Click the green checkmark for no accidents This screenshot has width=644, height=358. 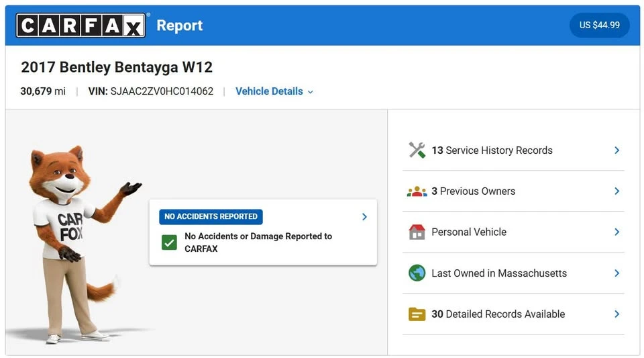[169, 242]
